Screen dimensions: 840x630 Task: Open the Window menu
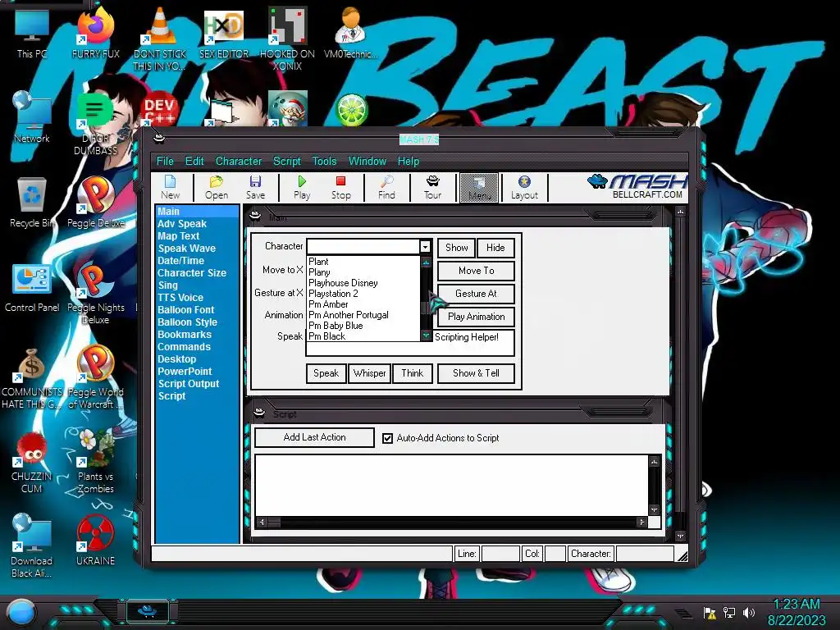point(367,162)
